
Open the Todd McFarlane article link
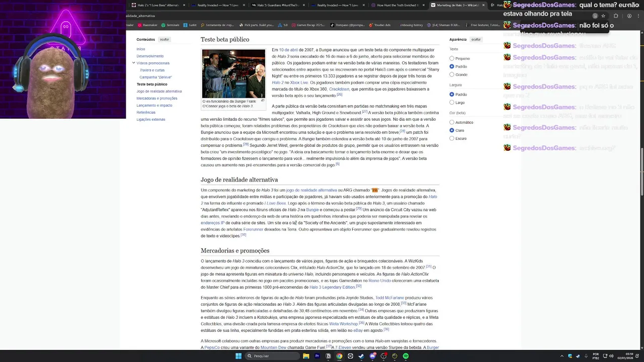pyautogui.click(x=389, y=298)
